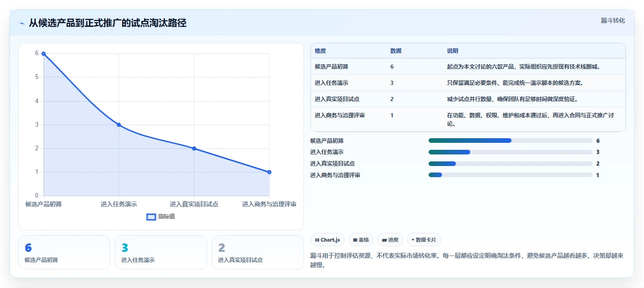This screenshot has width=644, height=288.
Task: Click the 进入商务与治理评审 progress row label
Action: pos(335,175)
